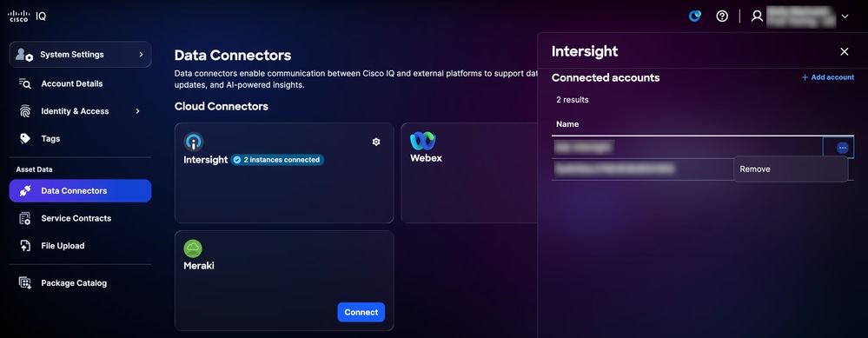Click the Service Contracts document icon
This screenshot has width=868, height=338.
[25, 218]
